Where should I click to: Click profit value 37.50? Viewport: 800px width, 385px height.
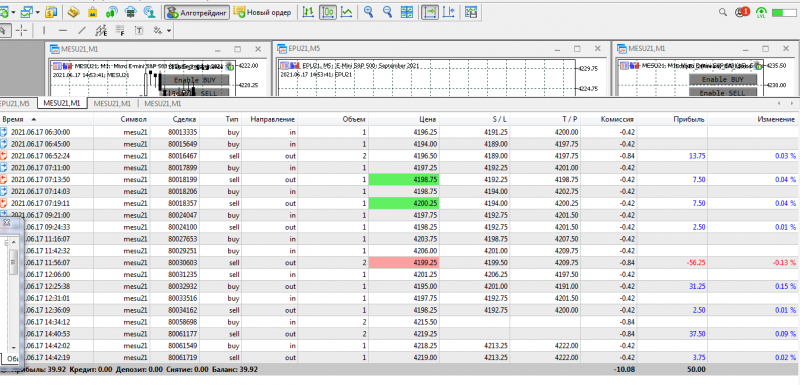click(x=697, y=334)
